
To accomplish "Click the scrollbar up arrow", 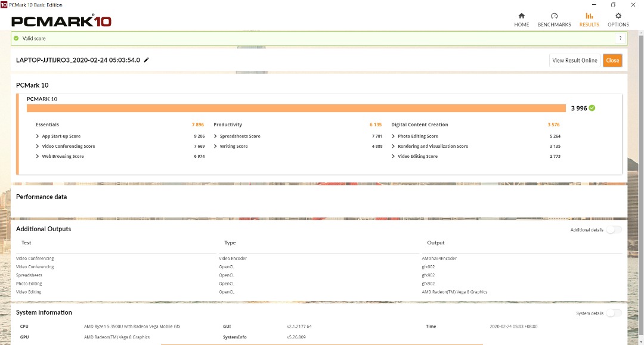I will [640, 33].
